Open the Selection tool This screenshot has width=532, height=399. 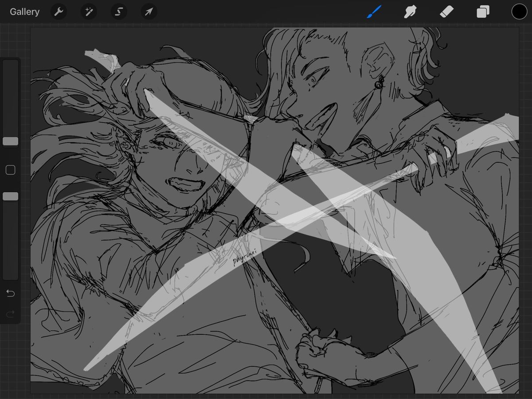coord(119,12)
